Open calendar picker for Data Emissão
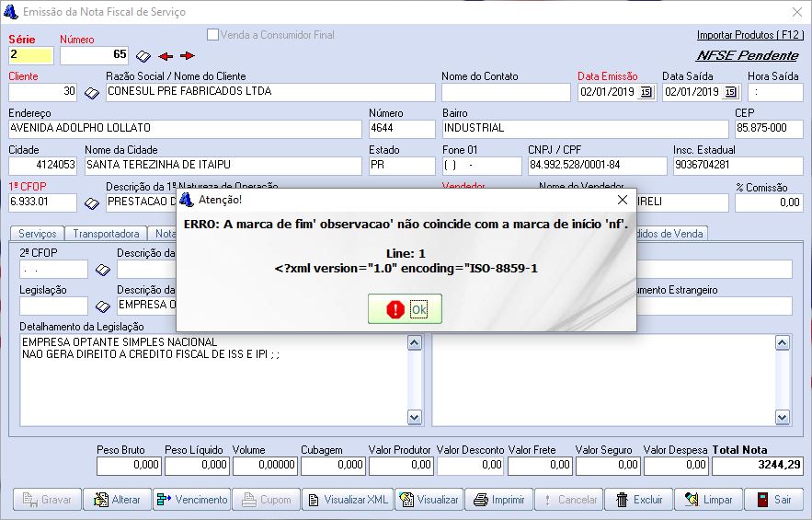This screenshot has height=520, width=812. [x=646, y=92]
